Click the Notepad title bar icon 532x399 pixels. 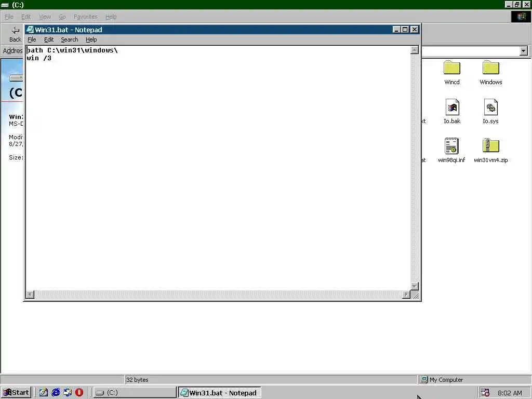(x=30, y=30)
